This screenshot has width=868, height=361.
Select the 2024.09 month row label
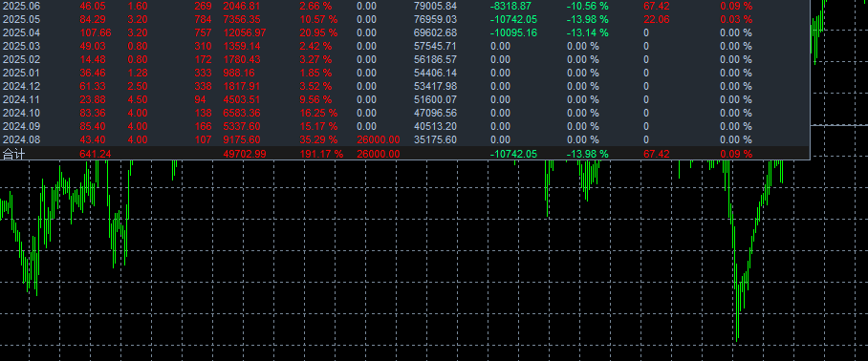(22, 126)
